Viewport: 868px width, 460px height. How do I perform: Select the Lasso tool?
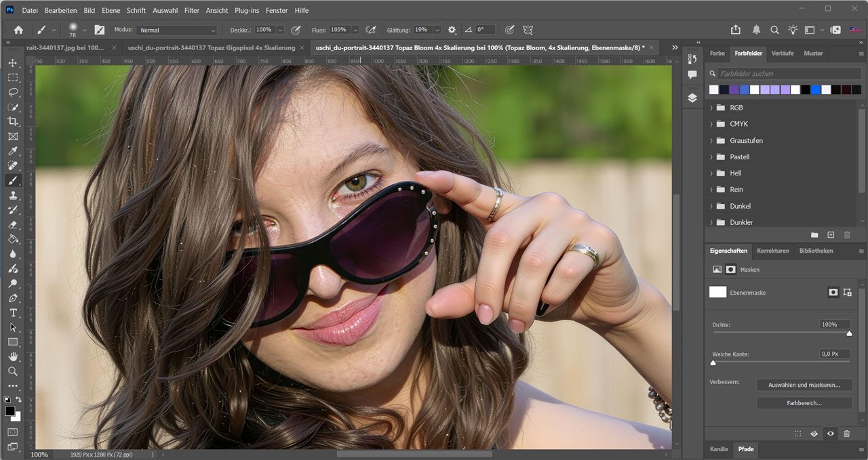(x=13, y=92)
